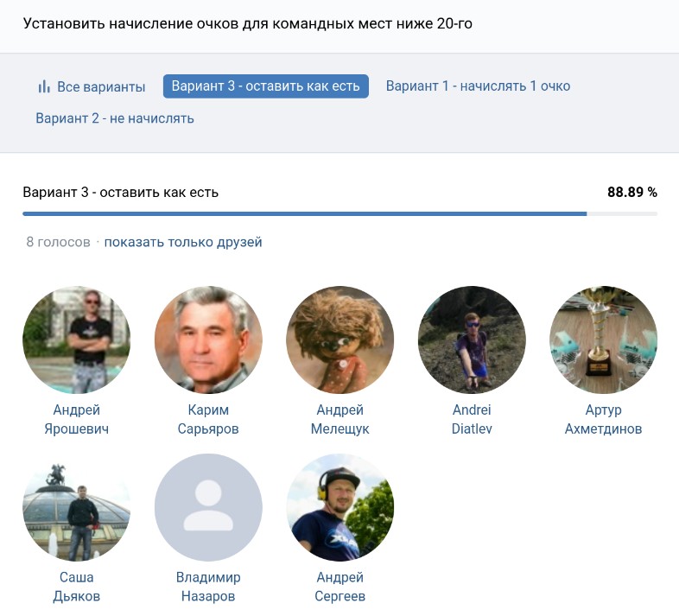The image size is (679, 616).
Task: Click the name link Карим Сарьяров
Action: click(x=208, y=419)
